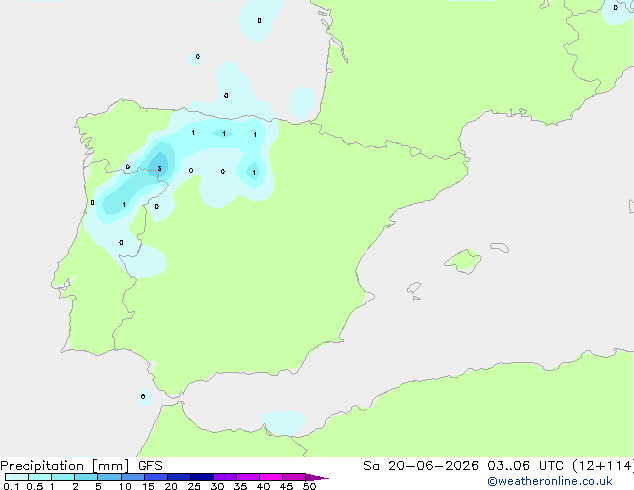
Task: Pick the 5–10 mm blue legend swatch
Action: (x=109, y=477)
